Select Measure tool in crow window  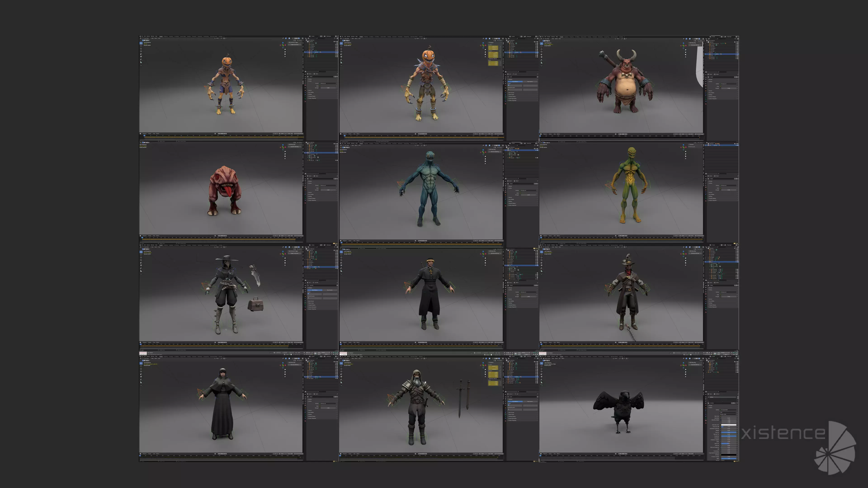[542, 382]
